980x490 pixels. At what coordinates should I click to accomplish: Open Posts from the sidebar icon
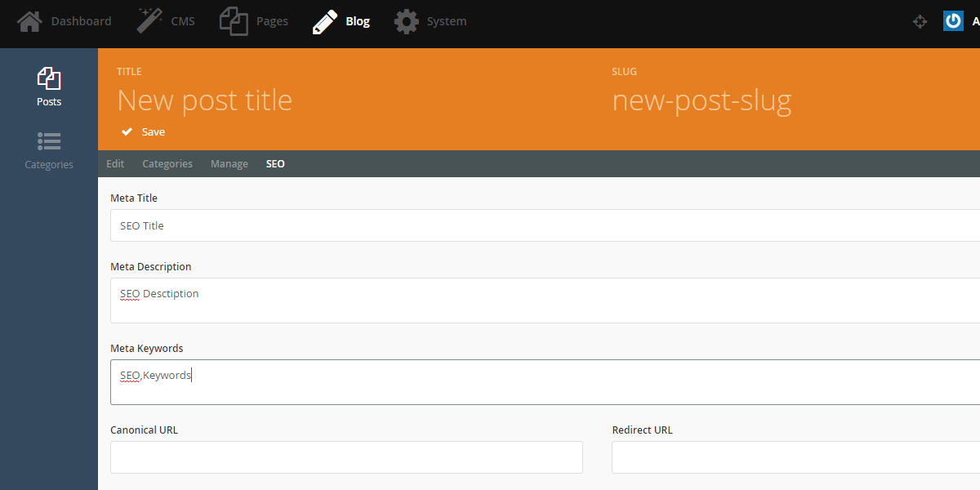(49, 78)
